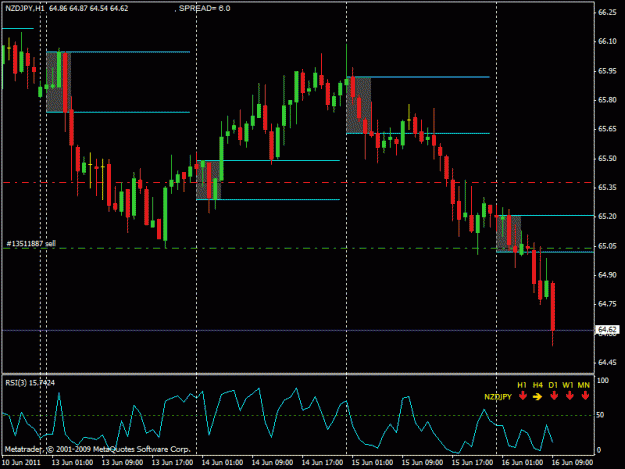The width and height of the screenshot is (625, 469).
Task: Click the 66.10 price axis label
Action: (x=607, y=41)
